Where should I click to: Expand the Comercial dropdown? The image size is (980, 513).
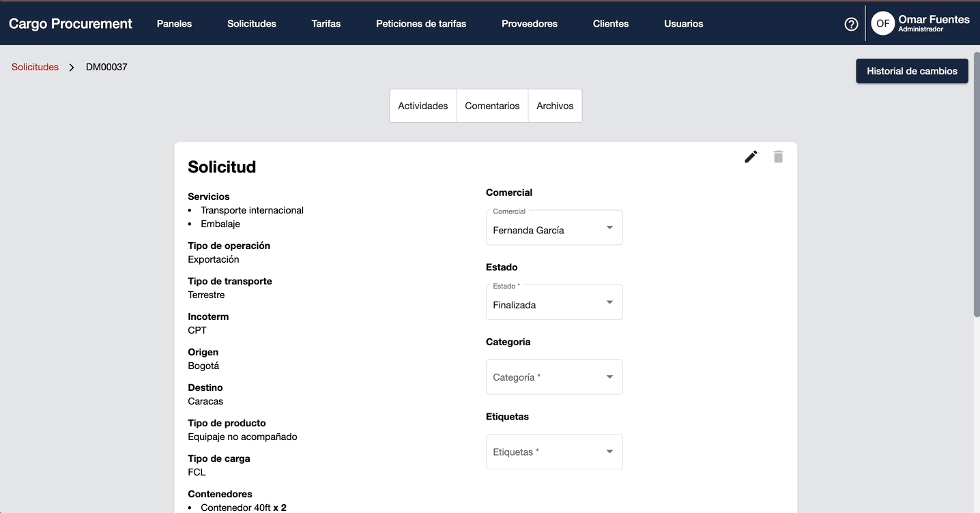(x=554, y=228)
